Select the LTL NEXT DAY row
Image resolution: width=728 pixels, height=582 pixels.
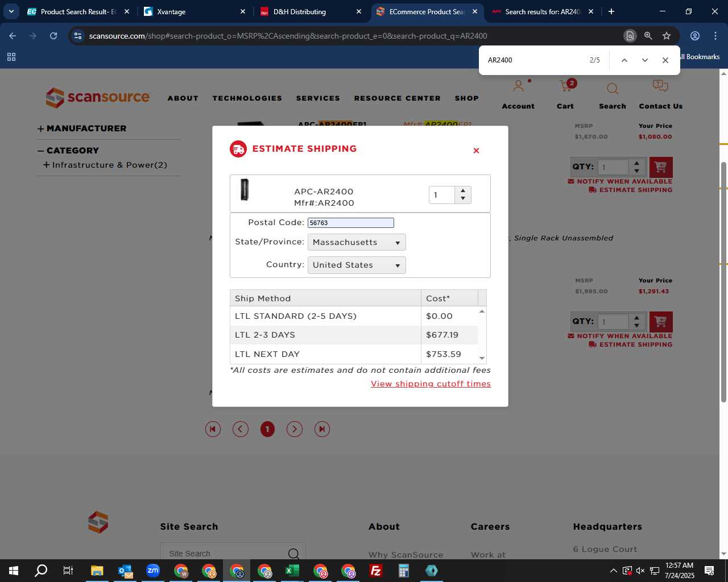354,354
